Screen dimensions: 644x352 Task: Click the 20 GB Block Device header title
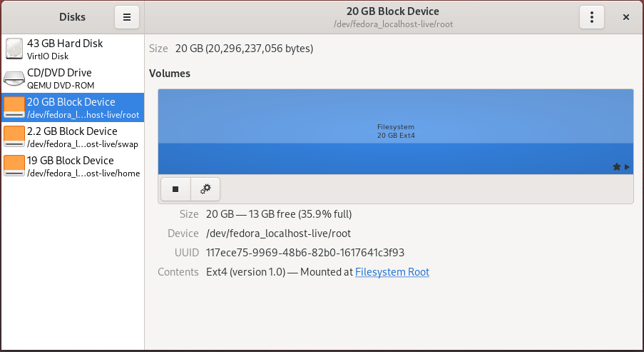(392, 11)
